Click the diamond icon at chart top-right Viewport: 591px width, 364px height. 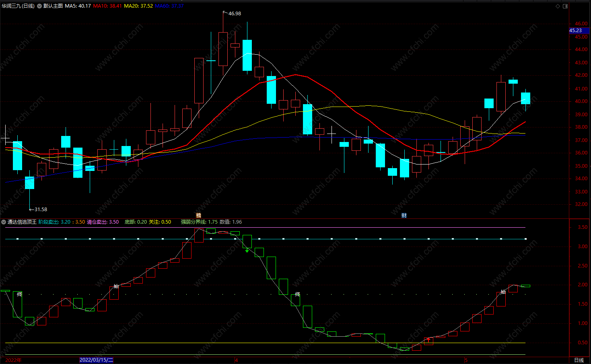tap(558, 6)
